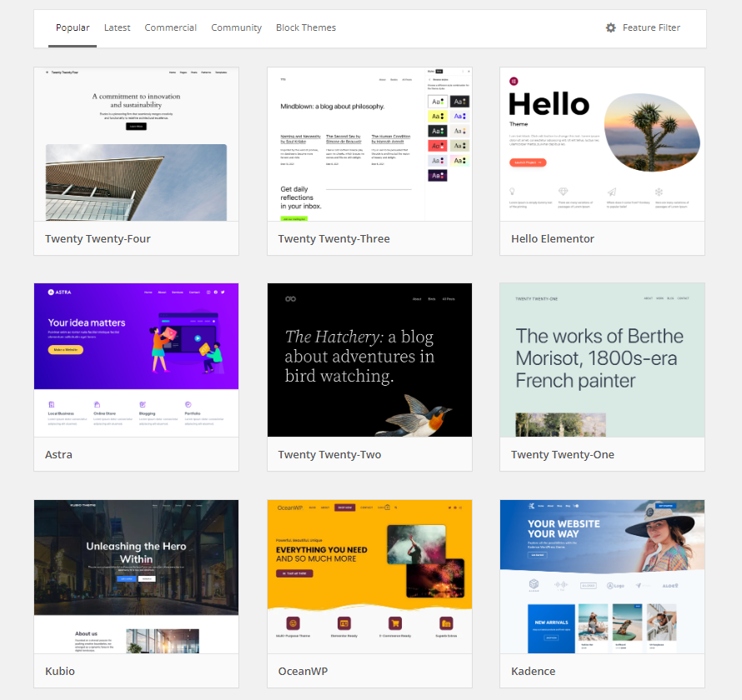Image resolution: width=742 pixels, height=700 pixels.
Task: Select the Block Themes tab
Action: coord(306,27)
